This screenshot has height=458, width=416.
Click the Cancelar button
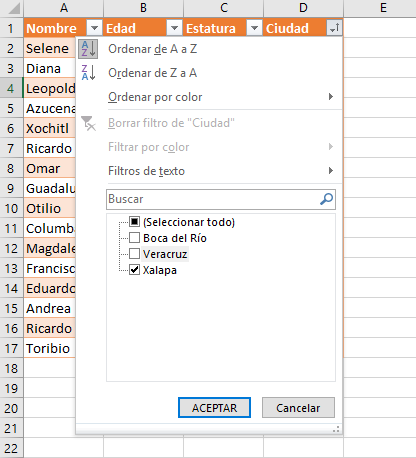click(x=298, y=408)
